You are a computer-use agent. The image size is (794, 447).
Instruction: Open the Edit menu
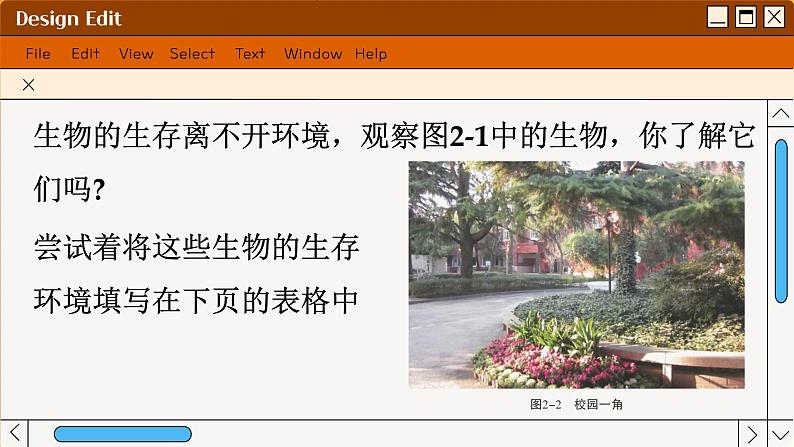(x=85, y=54)
